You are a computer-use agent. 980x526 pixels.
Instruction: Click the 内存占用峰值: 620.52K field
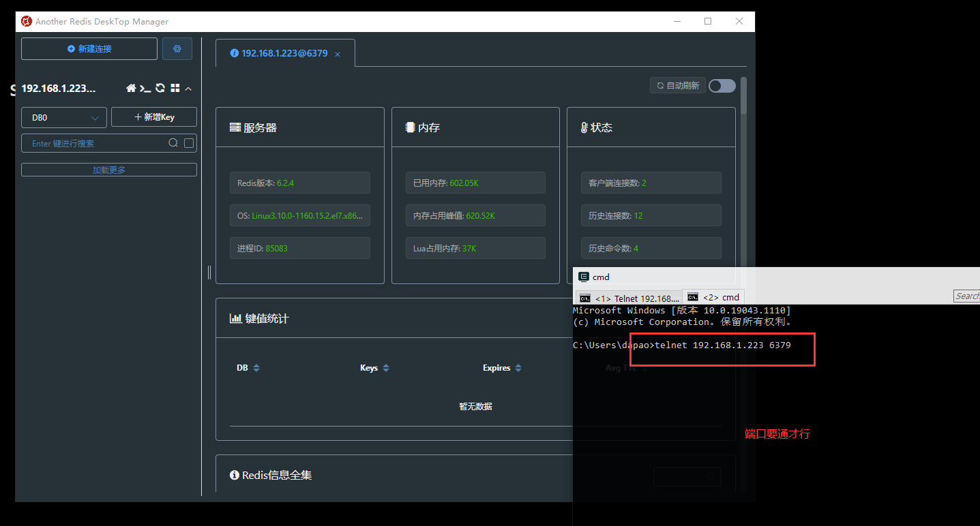[475, 215]
